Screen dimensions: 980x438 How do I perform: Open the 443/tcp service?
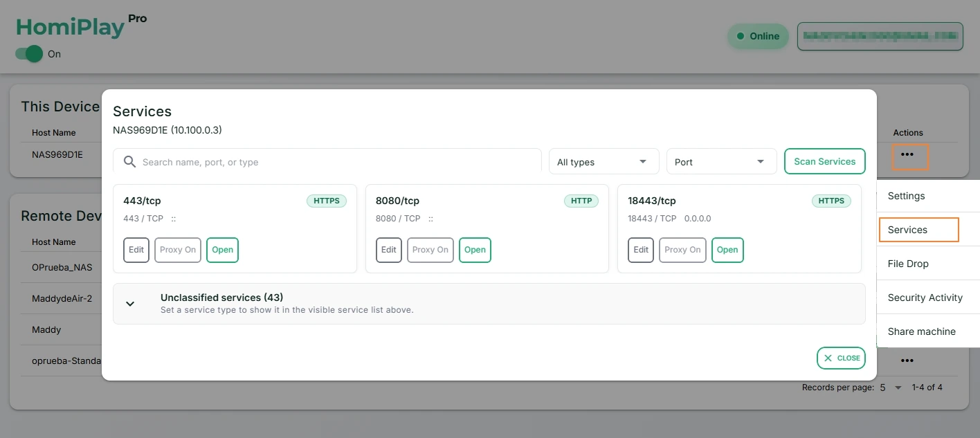tap(222, 250)
